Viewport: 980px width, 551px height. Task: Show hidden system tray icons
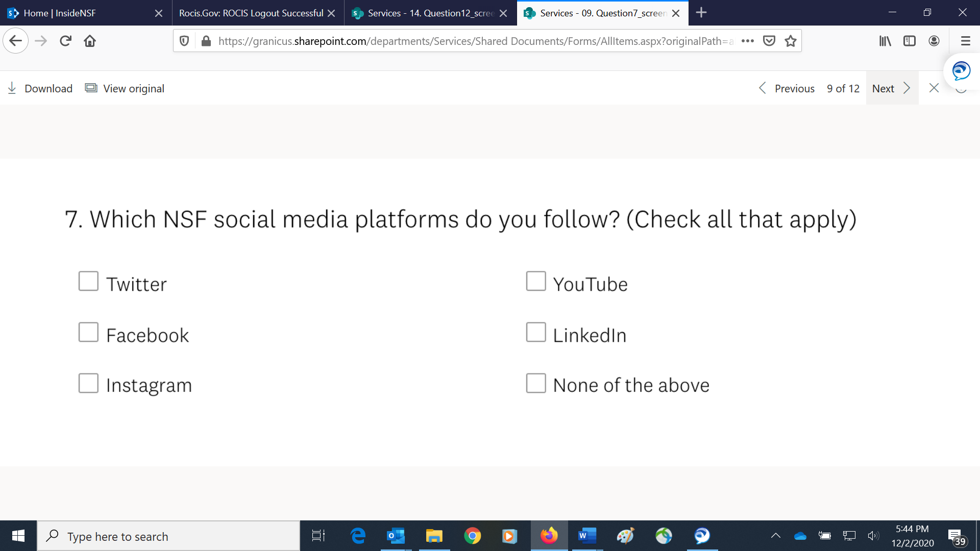pos(775,536)
